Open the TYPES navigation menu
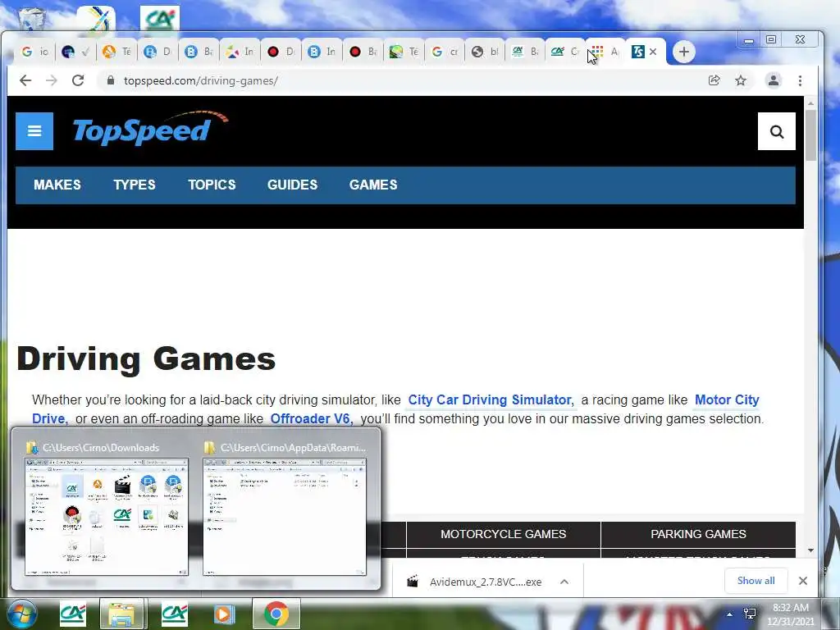 [135, 185]
